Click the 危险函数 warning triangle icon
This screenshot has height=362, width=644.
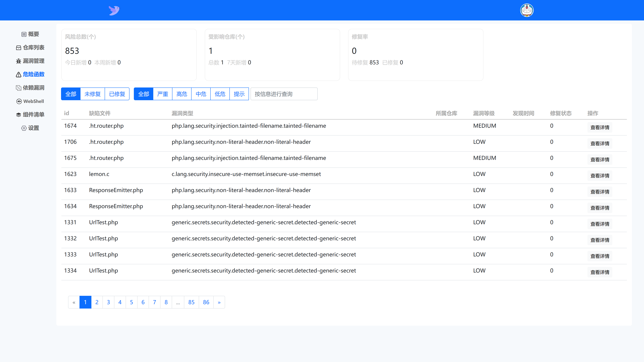tap(18, 74)
